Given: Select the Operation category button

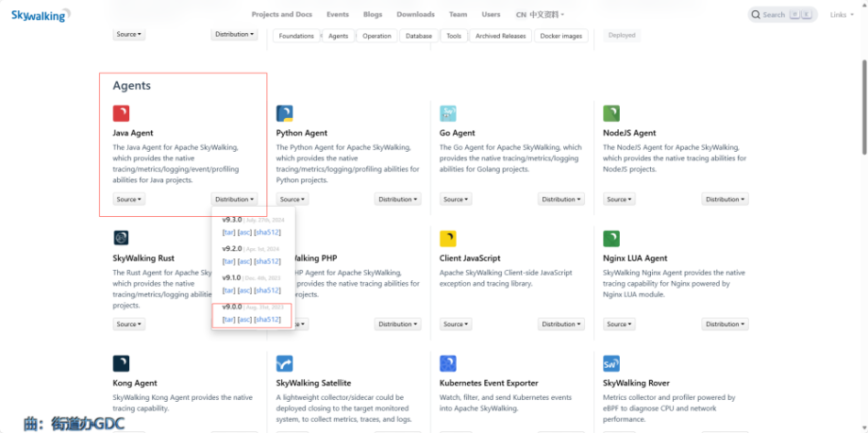Looking at the screenshot, I should 377,36.
